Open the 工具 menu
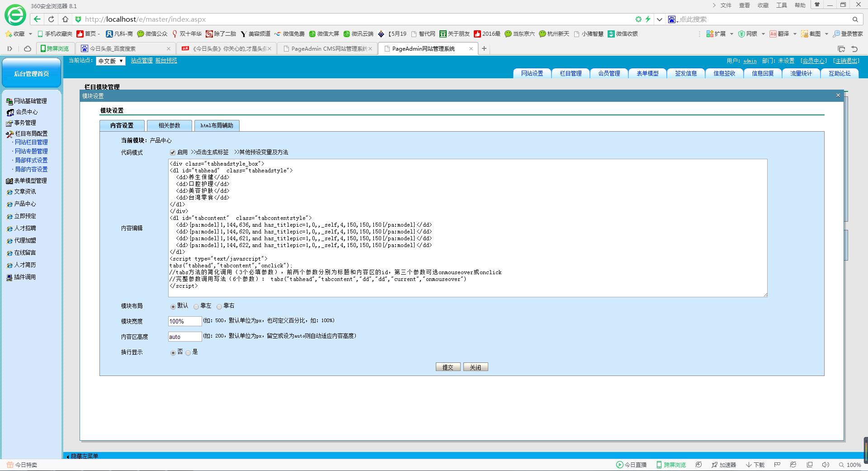 pyautogui.click(x=782, y=5)
